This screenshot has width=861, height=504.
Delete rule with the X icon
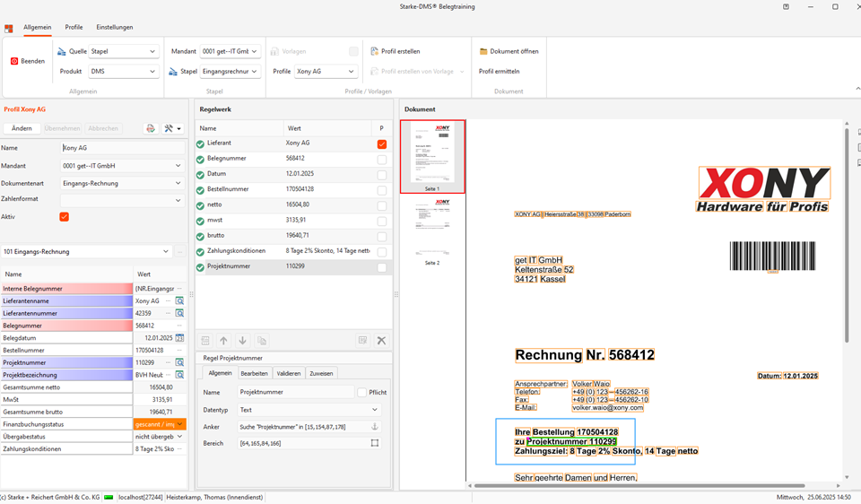tap(381, 341)
